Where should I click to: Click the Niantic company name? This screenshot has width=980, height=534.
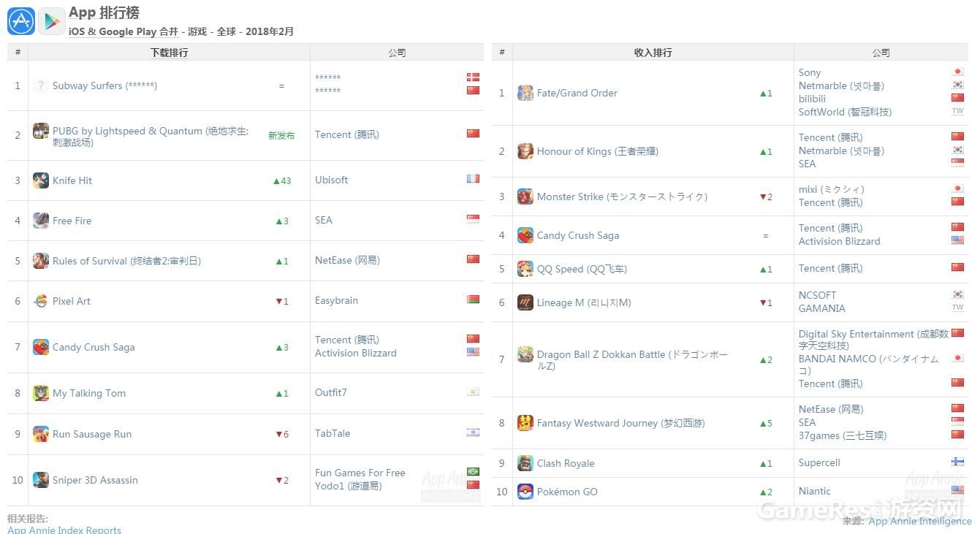pyautogui.click(x=815, y=491)
